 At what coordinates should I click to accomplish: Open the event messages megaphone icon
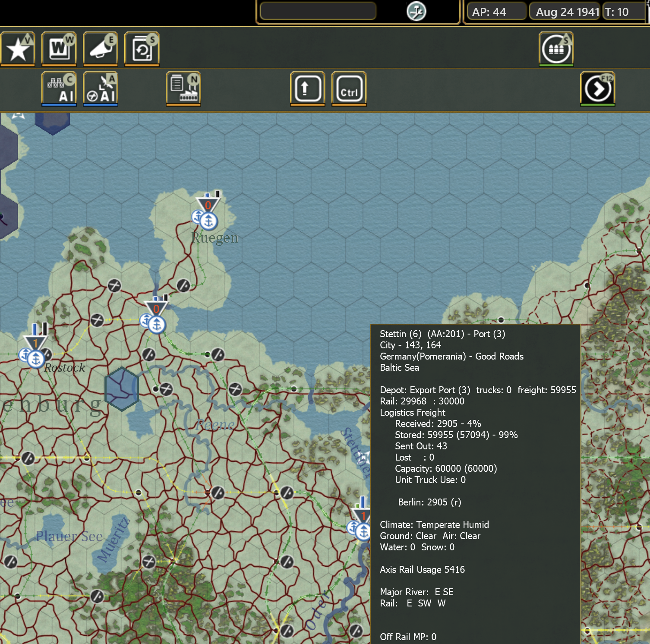tap(100, 48)
